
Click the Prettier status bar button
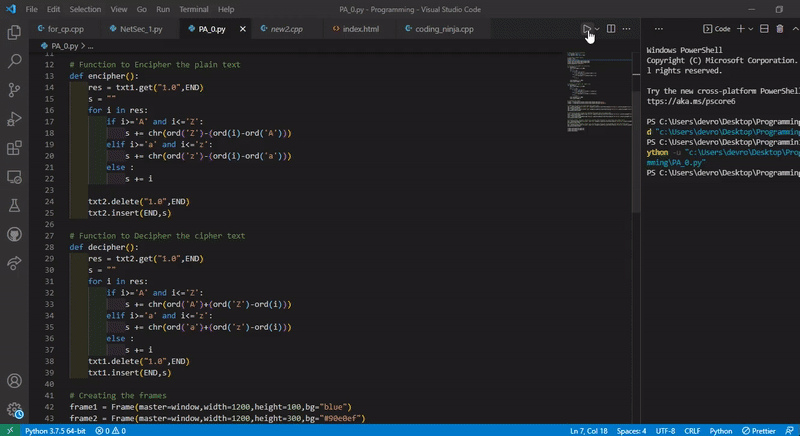point(758,431)
